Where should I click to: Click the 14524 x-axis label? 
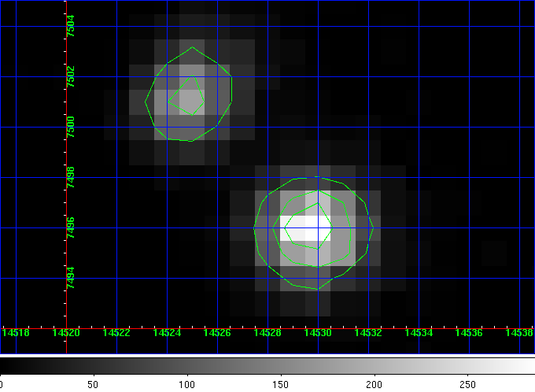click(167, 333)
